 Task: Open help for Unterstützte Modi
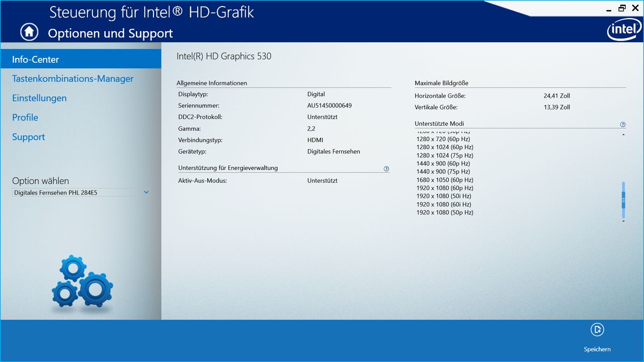[x=623, y=124]
